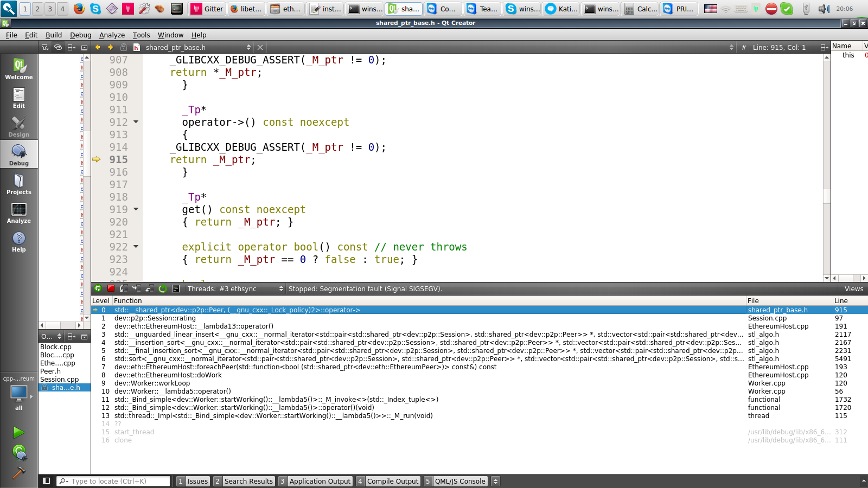Toggle synchronize-with-editor link icon
The height and width of the screenshot is (488, 868).
pos(58,47)
